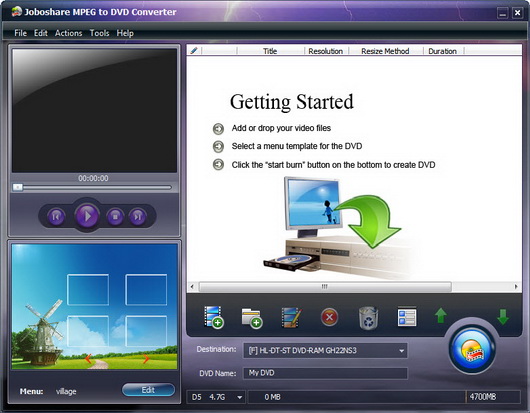Click the pencil icon in list header

tap(194, 51)
